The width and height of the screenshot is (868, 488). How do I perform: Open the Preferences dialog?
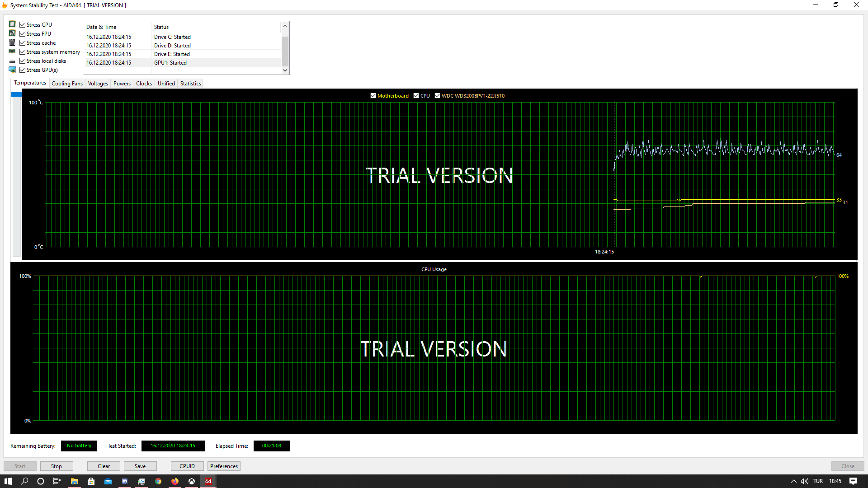tap(224, 466)
